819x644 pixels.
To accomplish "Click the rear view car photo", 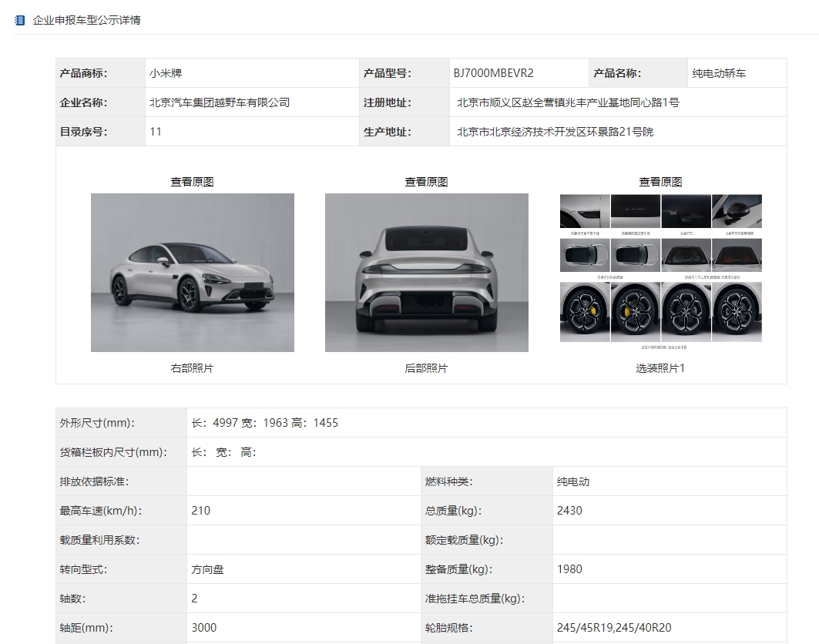I will (x=426, y=272).
